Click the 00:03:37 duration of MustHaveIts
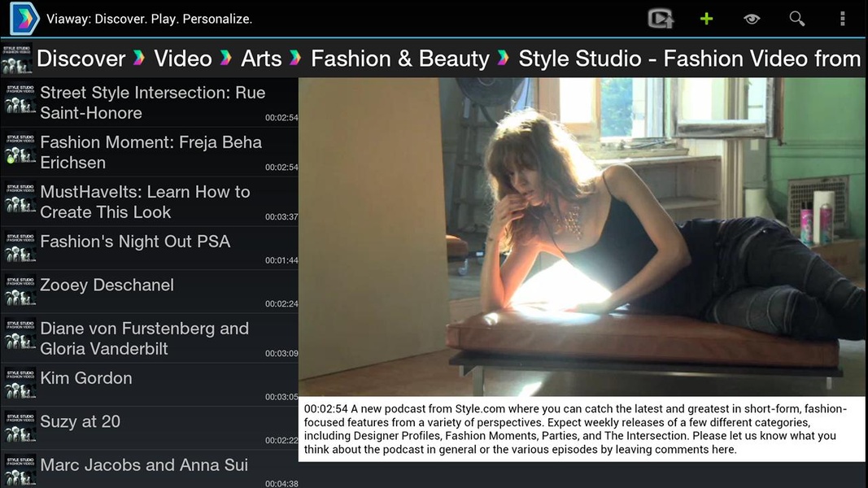Viewport: 868px width, 488px height. pos(281,217)
